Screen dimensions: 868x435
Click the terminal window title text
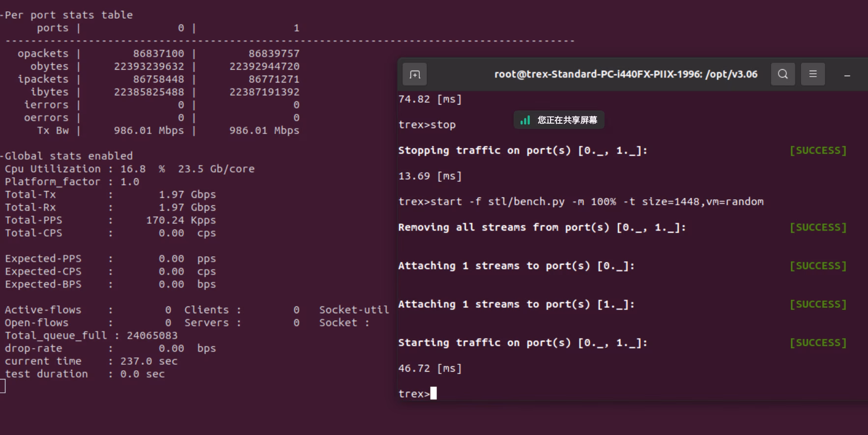625,74
